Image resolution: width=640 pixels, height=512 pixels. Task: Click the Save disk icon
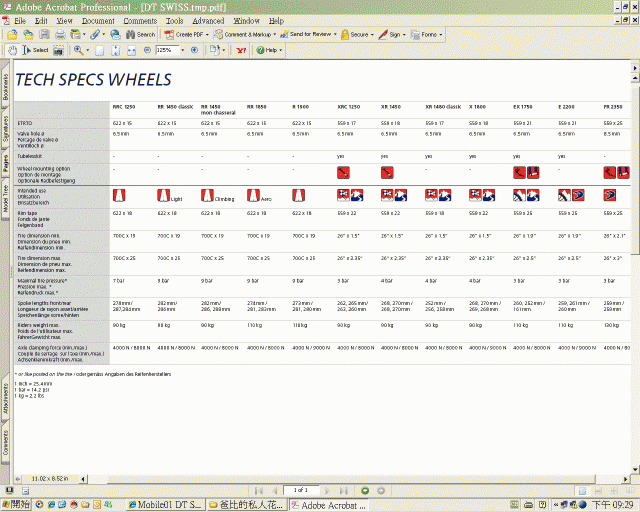(x=44, y=34)
